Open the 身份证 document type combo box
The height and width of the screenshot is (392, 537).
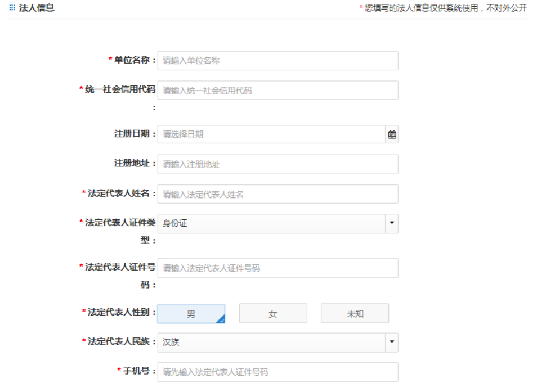[278, 224]
